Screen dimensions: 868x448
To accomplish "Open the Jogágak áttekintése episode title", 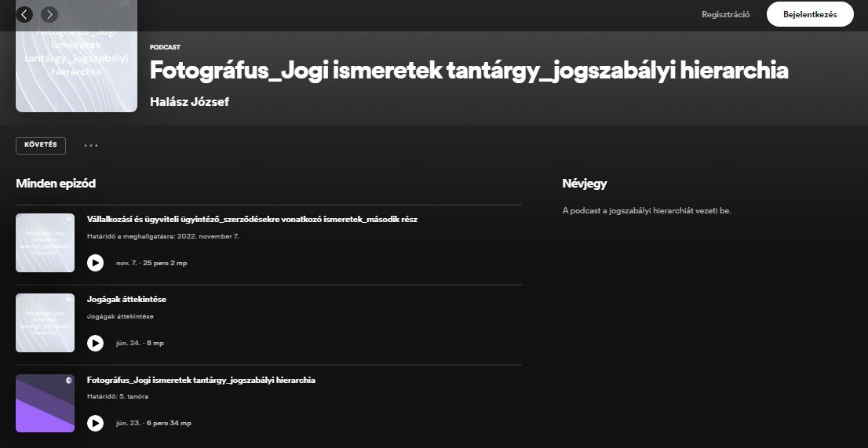I will [x=127, y=299].
